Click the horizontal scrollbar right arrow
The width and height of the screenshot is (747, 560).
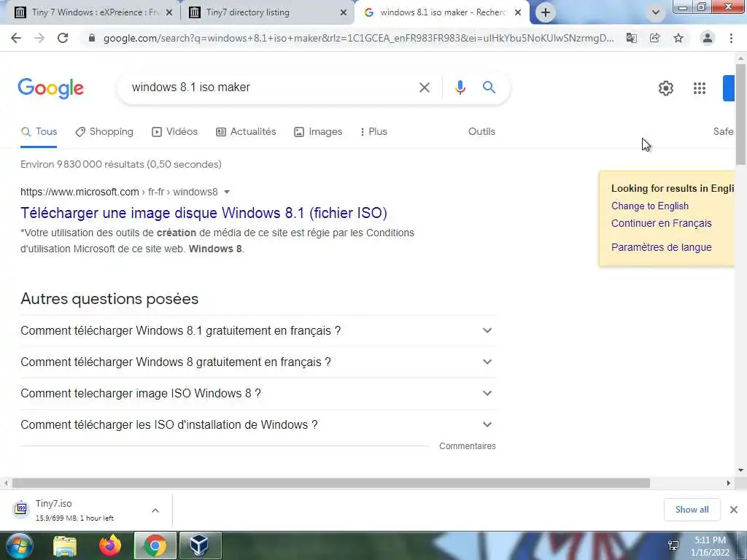pyautogui.click(x=729, y=483)
